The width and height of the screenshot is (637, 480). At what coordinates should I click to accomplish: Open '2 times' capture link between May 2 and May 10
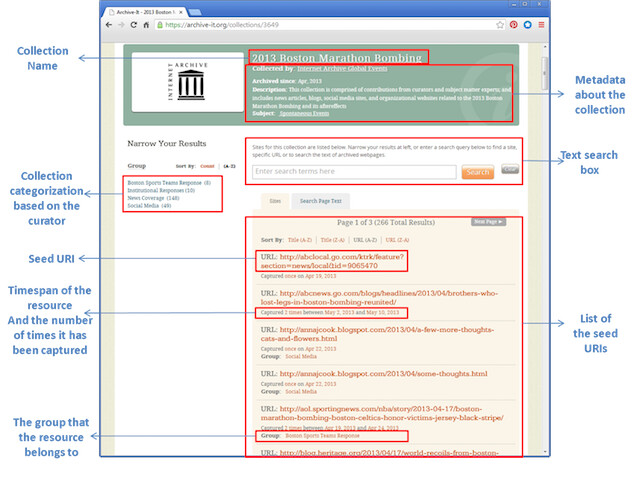point(293,312)
